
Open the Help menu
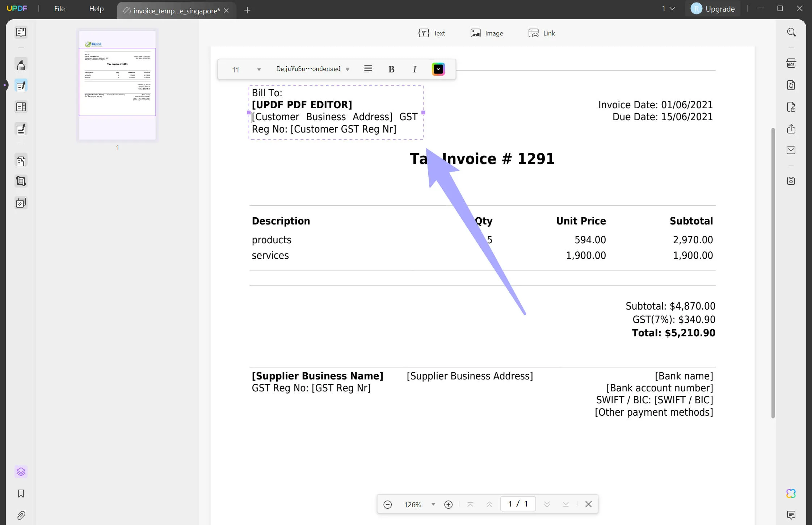pos(96,9)
